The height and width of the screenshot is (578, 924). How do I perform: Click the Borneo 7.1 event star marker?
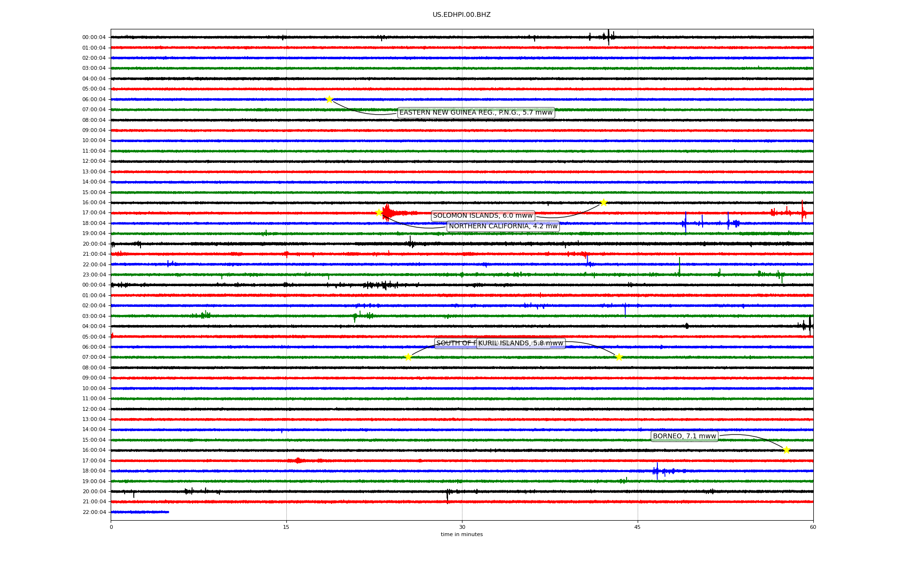(786, 450)
